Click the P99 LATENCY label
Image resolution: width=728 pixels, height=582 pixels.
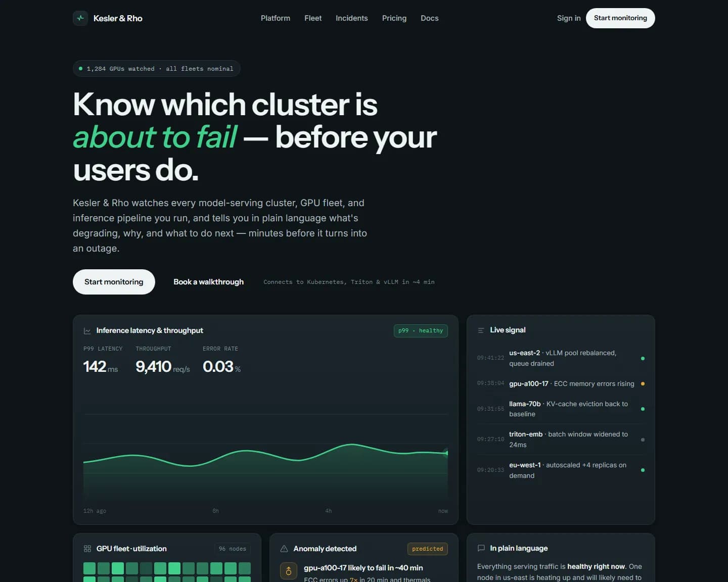(x=103, y=349)
